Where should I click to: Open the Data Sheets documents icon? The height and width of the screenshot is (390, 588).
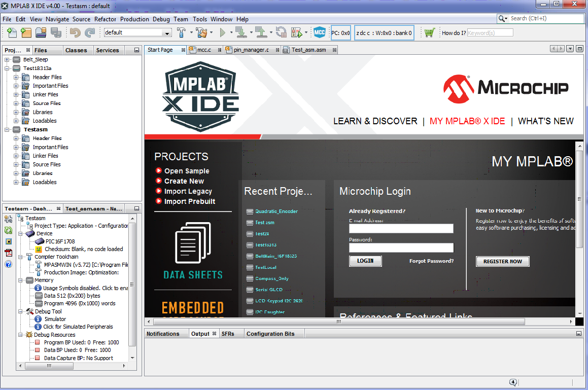[x=193, y=242]
